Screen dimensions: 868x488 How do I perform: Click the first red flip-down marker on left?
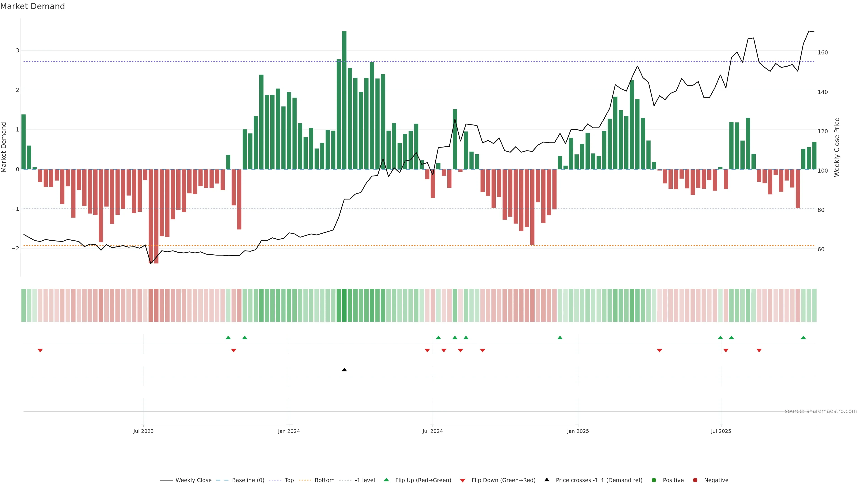point(40,351)
